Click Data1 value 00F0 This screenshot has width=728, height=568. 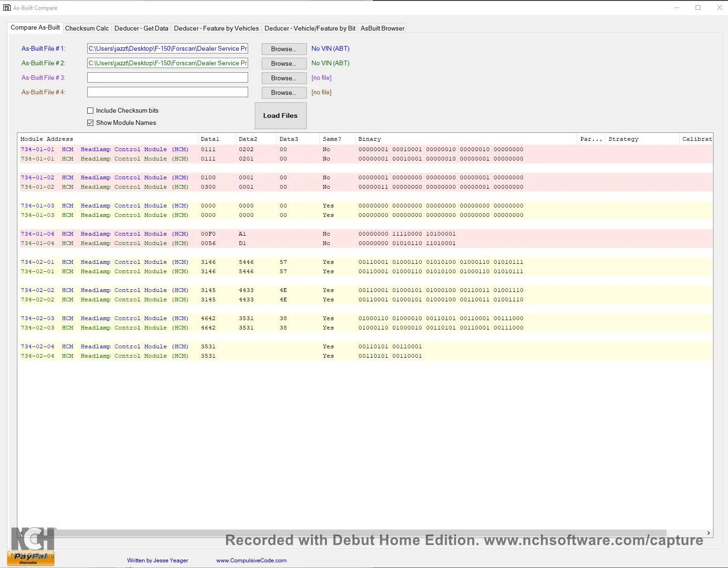(x=208, y=234)
